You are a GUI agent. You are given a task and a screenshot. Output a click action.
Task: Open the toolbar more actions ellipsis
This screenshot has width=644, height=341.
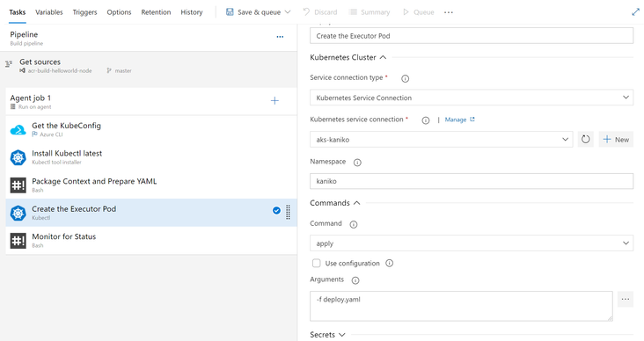[449, 12]
